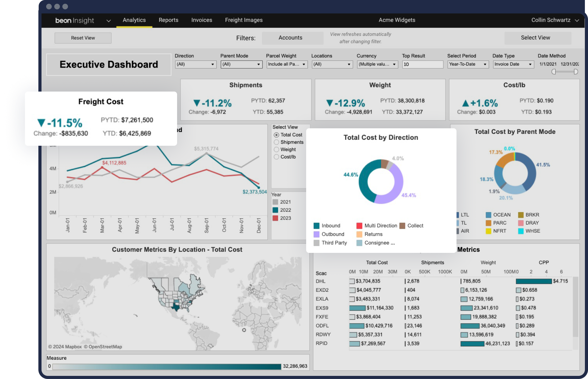Open the Freight Images tab
The width and height of the screenshot is (588, 379).
click(x=244, y=20)
